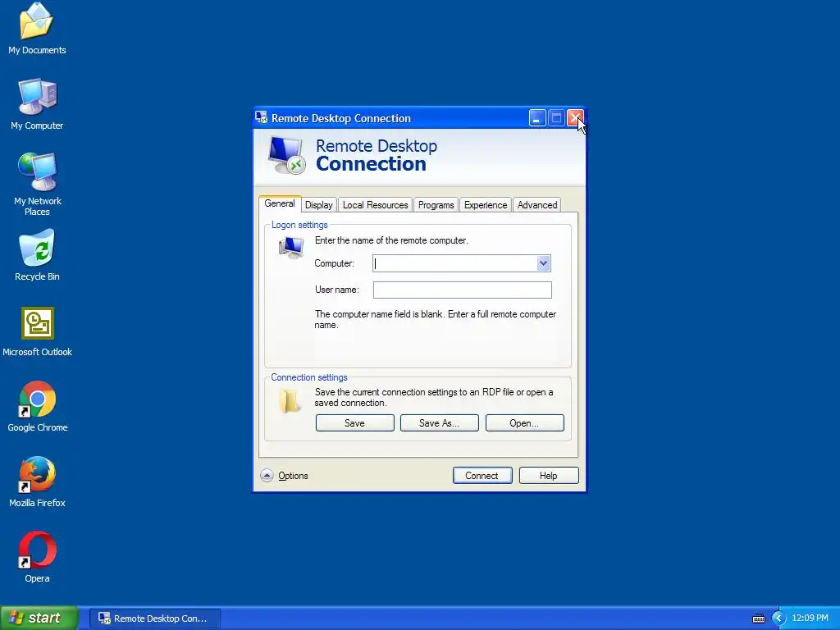The image size is (840, 630).
Task: Click Remote Desktop title bar icon
Action: 262,118
